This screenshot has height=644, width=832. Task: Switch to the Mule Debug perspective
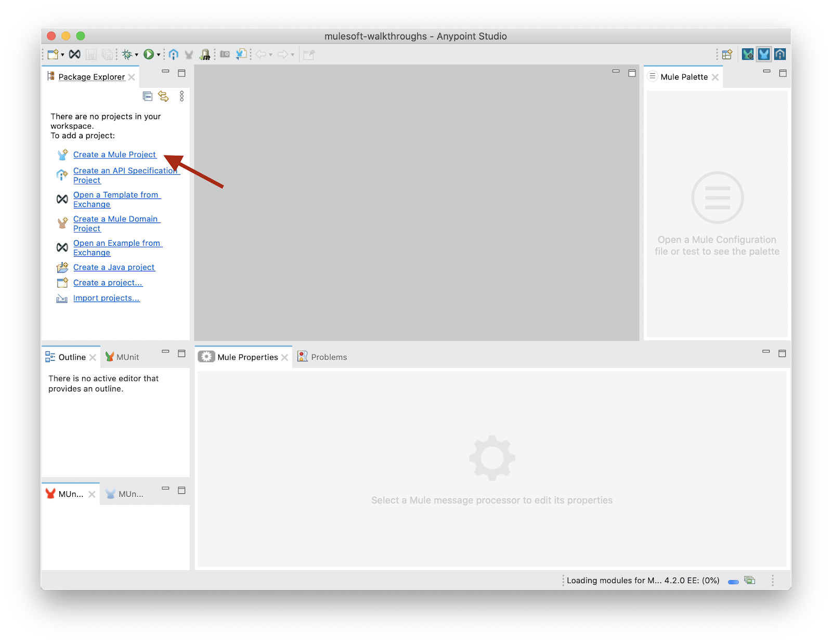pos(748,55)
